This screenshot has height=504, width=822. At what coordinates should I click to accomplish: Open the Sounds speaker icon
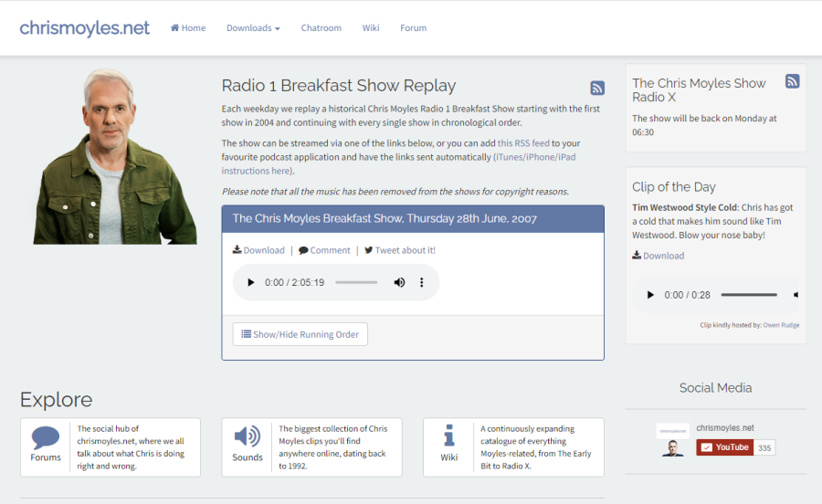[x=247, y=436]
